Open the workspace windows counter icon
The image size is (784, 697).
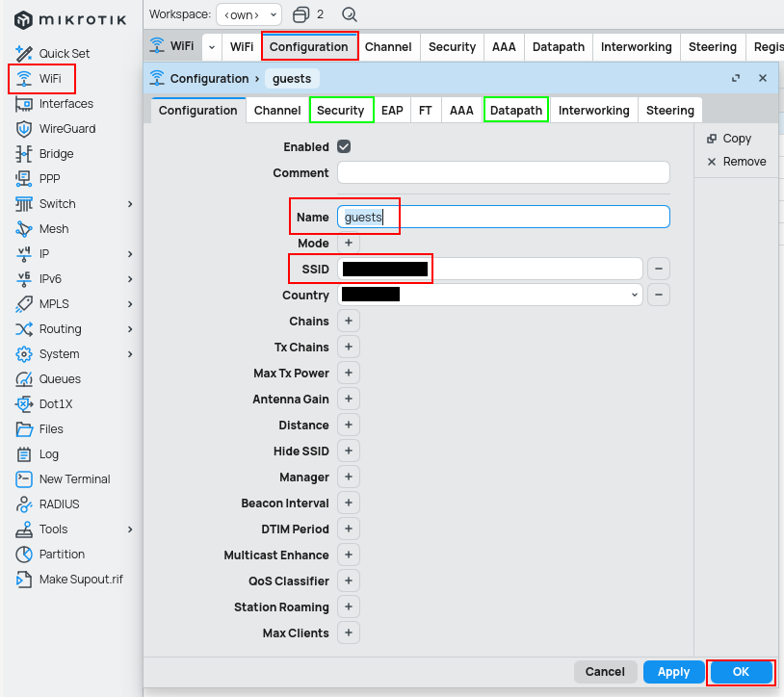coord(301,14)
